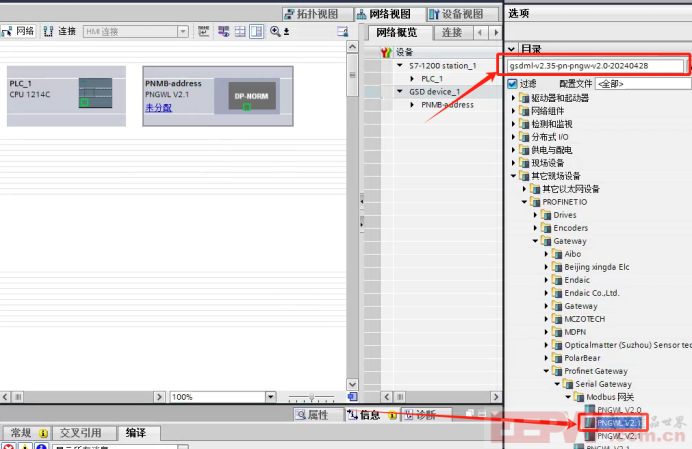Image resolution: width=692 pixels, height=449 pixels.
Task: Open the 配置文件 profile dropdown
Action: click(x=643, y=83)
